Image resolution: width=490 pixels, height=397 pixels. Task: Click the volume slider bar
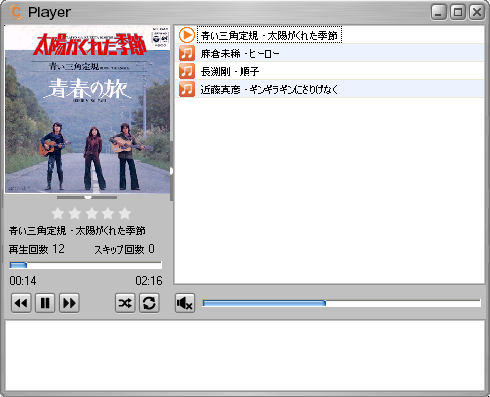342,303
